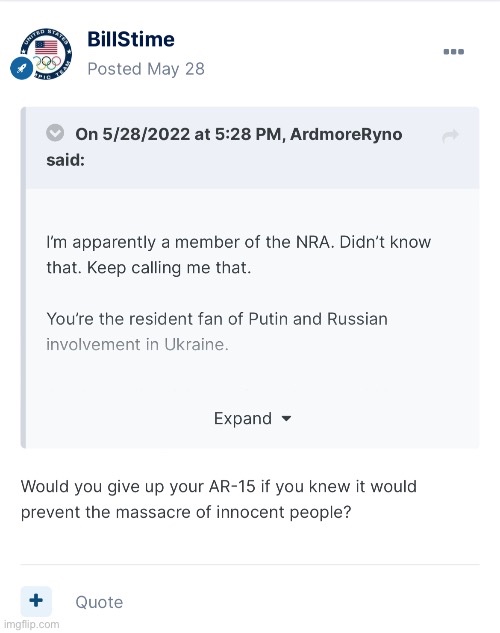
Task: Open the Posted May 28 timestamp link
Action: [x=146, y=69]
